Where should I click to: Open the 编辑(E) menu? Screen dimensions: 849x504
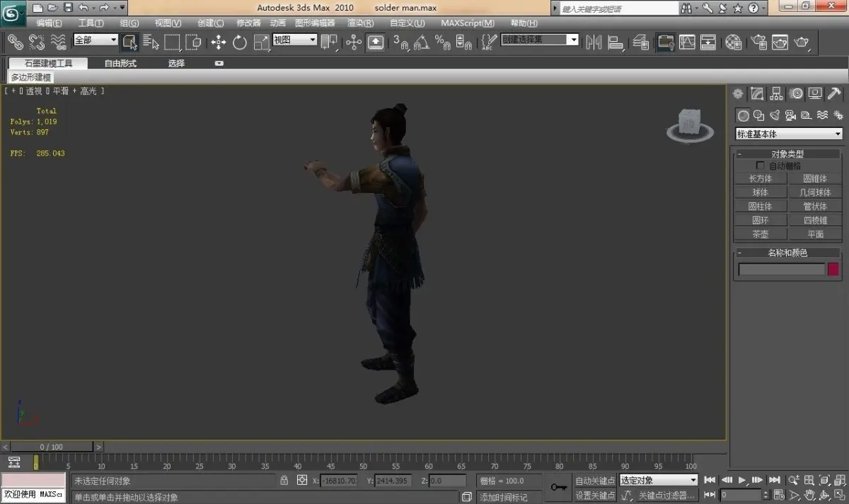50,23
